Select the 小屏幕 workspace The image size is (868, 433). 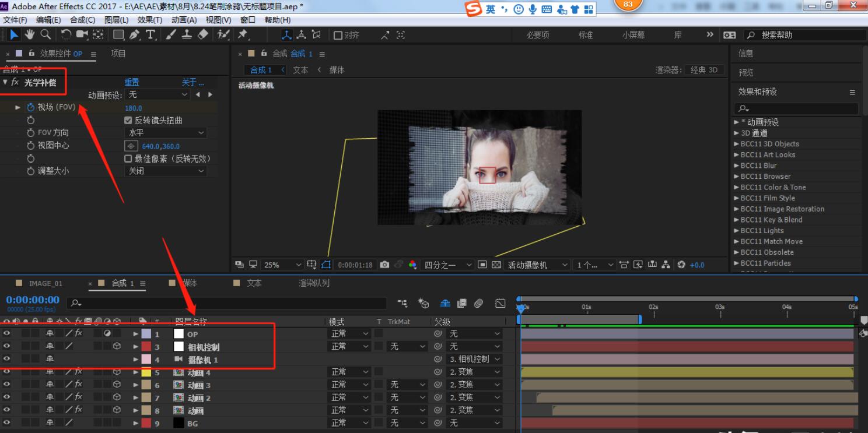(633, 35)
